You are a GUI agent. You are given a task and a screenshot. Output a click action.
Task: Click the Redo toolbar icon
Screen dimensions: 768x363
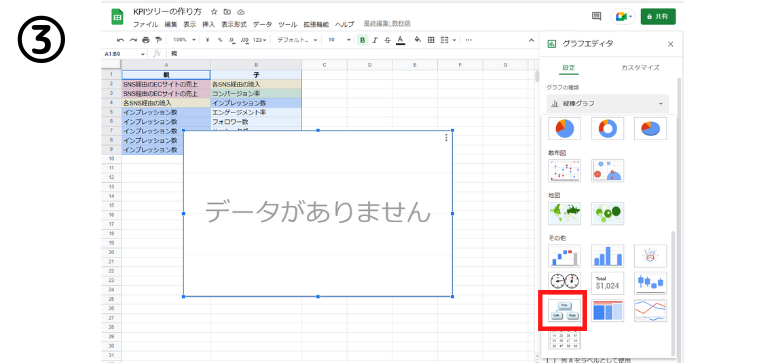[133, 40]
